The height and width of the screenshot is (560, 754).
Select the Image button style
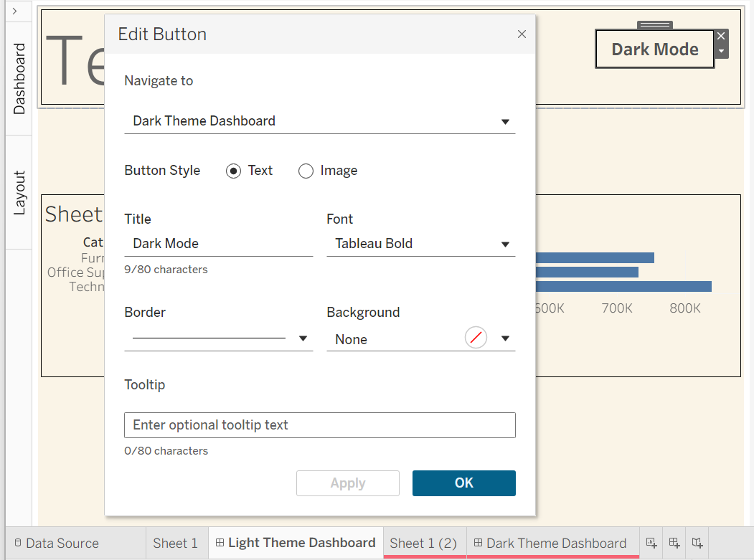pos(306,171)
